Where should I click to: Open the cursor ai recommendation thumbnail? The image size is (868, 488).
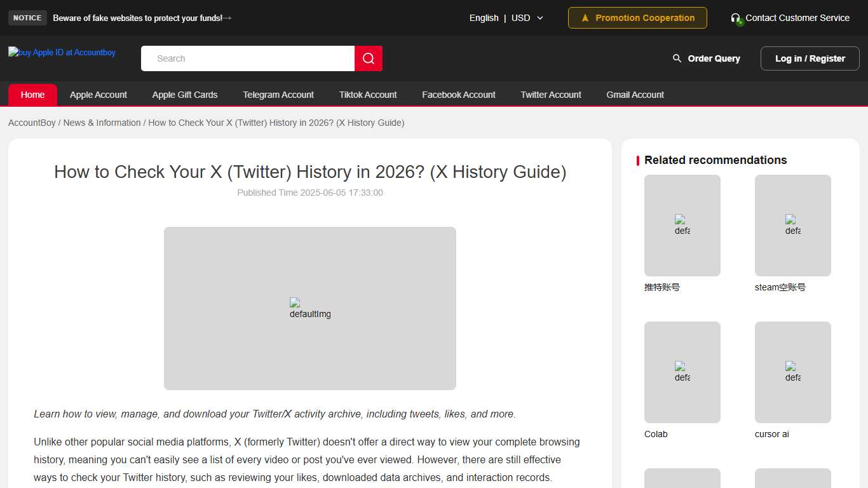792,372
